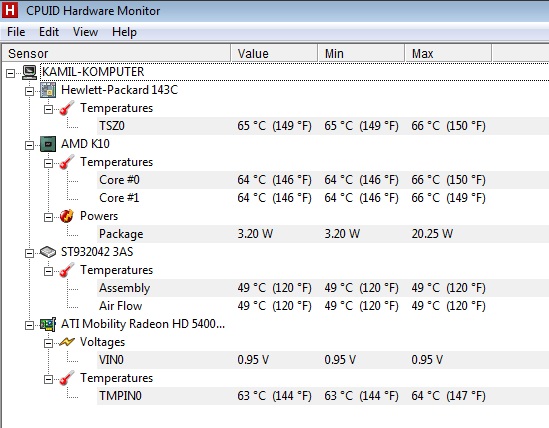
Task: Open the File menu
Action: 16,32
